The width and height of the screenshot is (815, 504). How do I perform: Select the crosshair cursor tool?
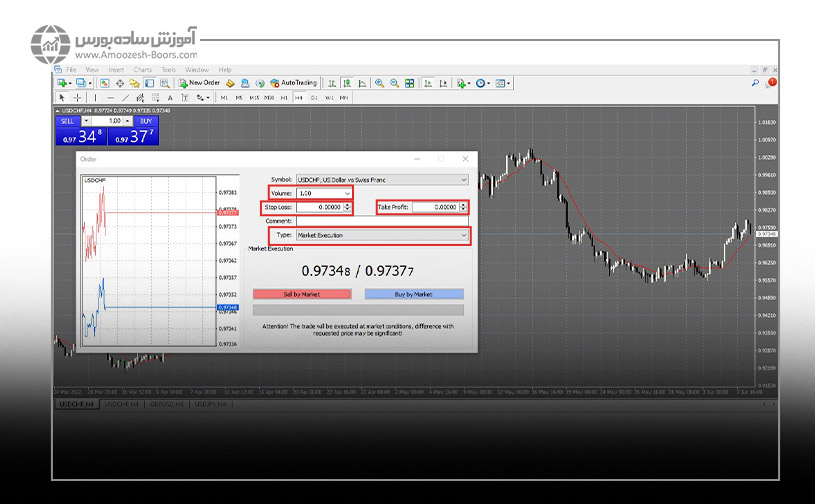(x=79, y=98)
